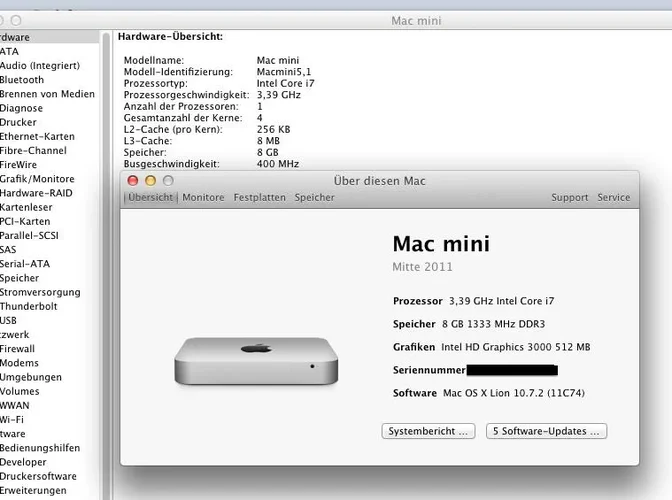
Task: Open Diagnose in the sidebar
Action: tap(21, 108)
